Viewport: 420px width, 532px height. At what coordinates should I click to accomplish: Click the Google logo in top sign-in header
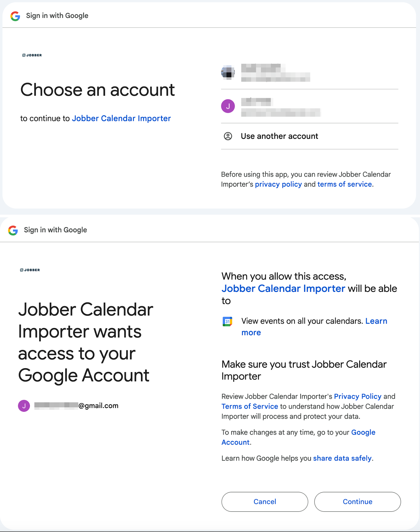point(15,16)
